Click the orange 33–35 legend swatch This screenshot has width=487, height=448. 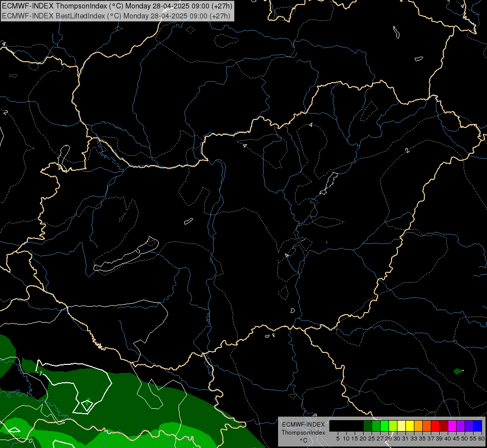click(x=418, y=426)
